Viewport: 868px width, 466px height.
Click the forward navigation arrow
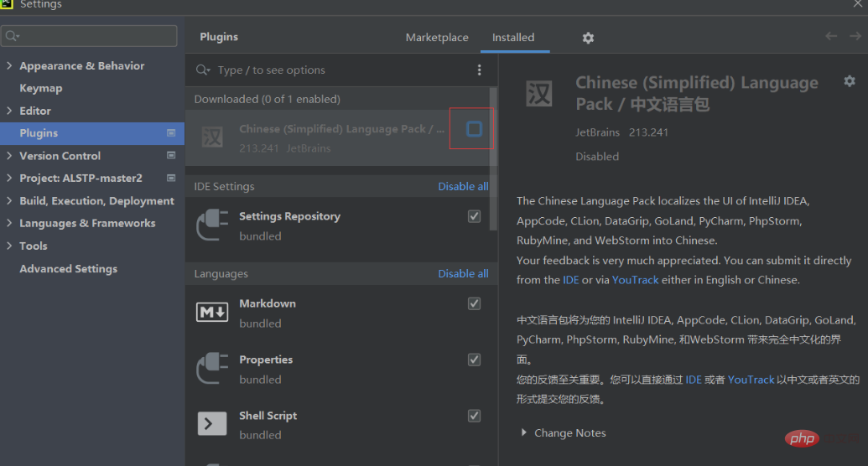[855, 36]
